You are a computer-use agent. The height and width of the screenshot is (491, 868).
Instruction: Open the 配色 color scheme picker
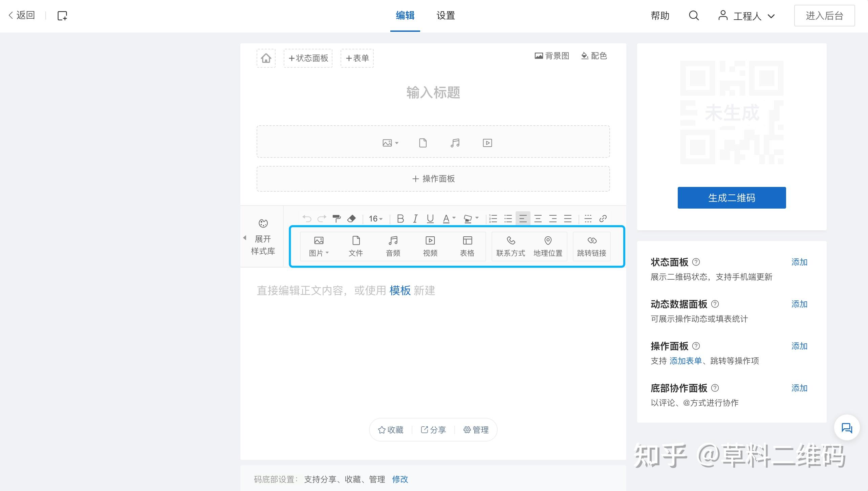pyautogui.click(x=594, y=56)
